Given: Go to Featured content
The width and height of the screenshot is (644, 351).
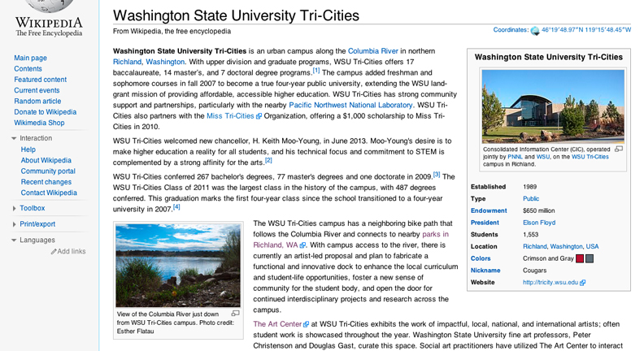Looking at the screenshot, I should (x=41, y=80).
